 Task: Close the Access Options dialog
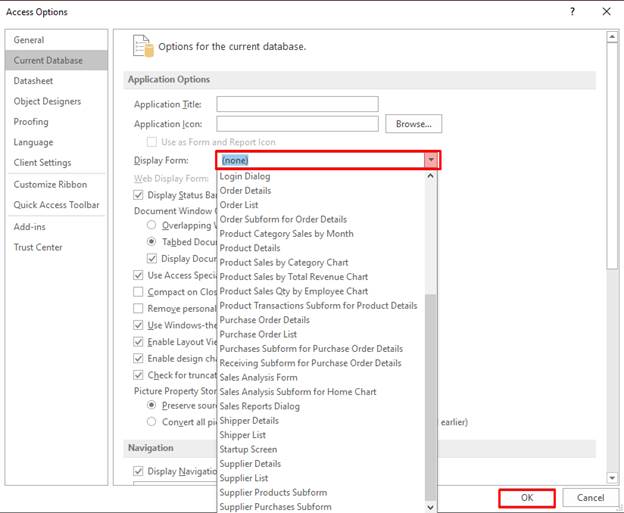pos(606,12)
